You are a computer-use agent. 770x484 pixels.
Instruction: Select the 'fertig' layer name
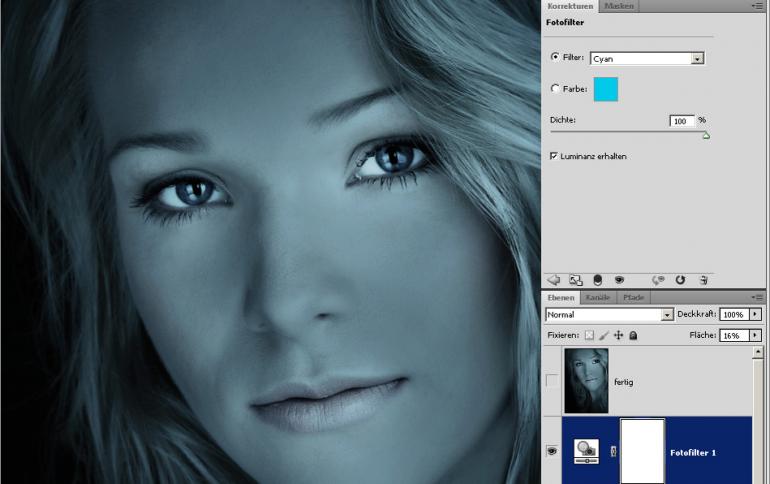pyautogui.click(x=623, y=382)
